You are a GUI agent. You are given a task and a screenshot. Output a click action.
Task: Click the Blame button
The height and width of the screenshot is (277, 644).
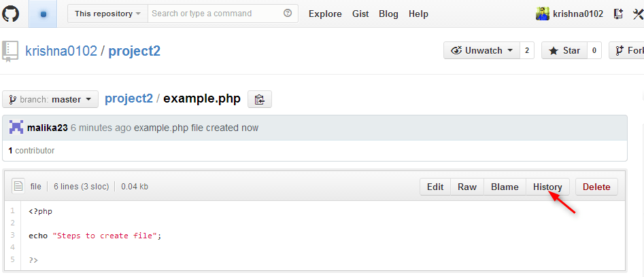pos(505,187)
